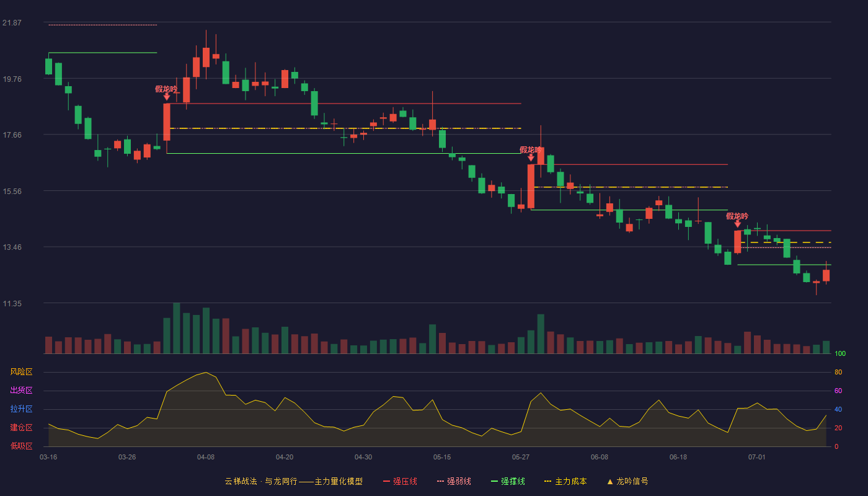Click the 15.56 price axis label

[x=12, y=192]
